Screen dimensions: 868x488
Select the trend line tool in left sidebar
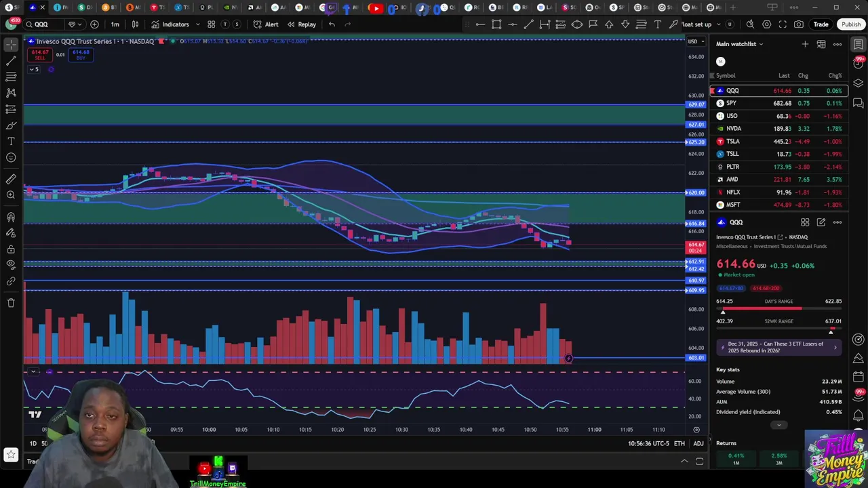point(11,60)
